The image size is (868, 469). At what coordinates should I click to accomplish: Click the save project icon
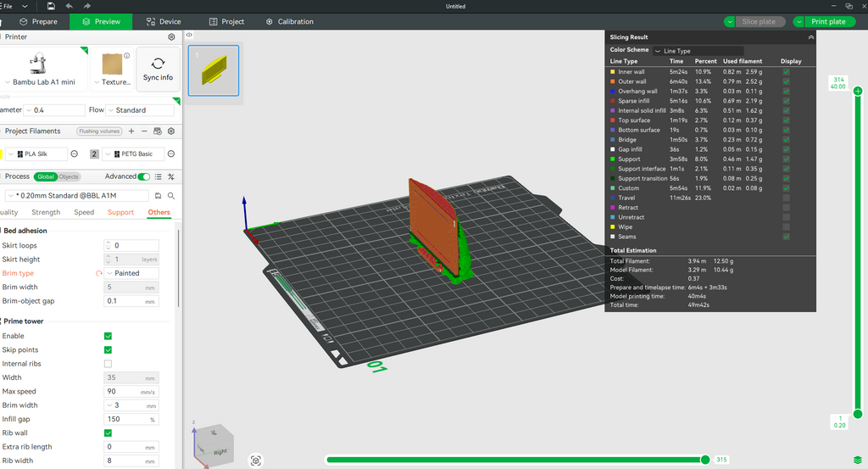click(x=51, y=6)
